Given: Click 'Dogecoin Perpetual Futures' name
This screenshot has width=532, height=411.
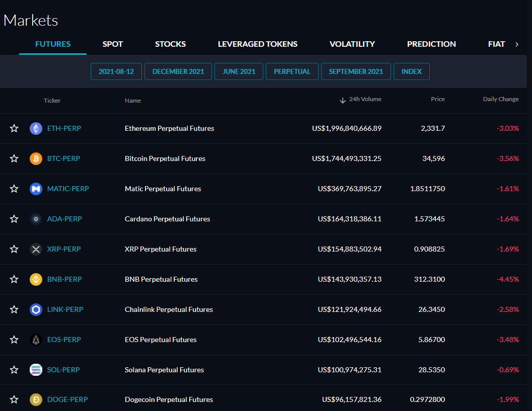Looking at the screenshot, I should click(169, 399).
